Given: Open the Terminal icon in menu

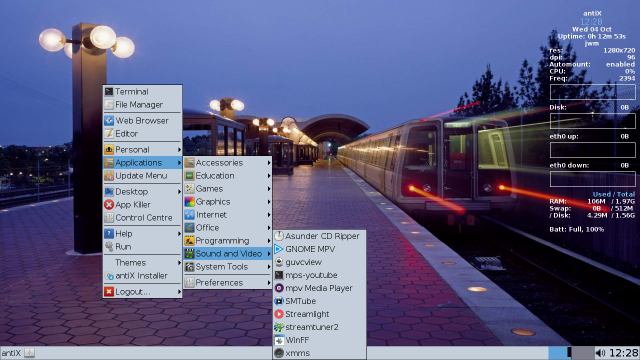Looking at the screenshot, I should pos(109,91).
